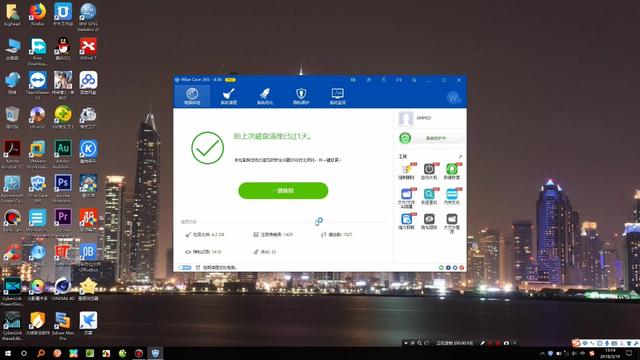Image resolution: width=640 pixels, height=360 pixels.
Task: Click the traces count 1527 entry
Action: 337,235
